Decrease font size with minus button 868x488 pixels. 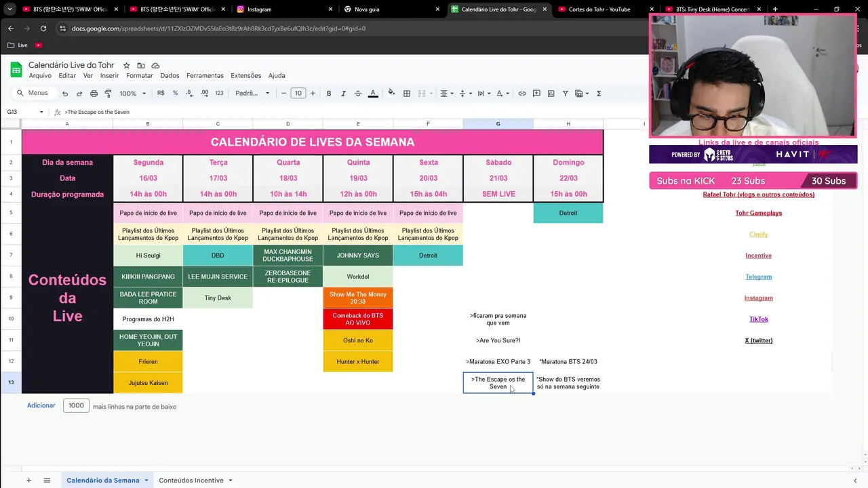(x=283, y=94)
